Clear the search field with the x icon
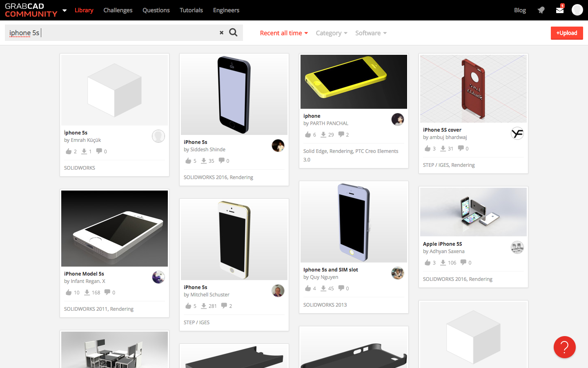Screen dimensions: 588x368 pyautogui.click(x=221, y=32)
